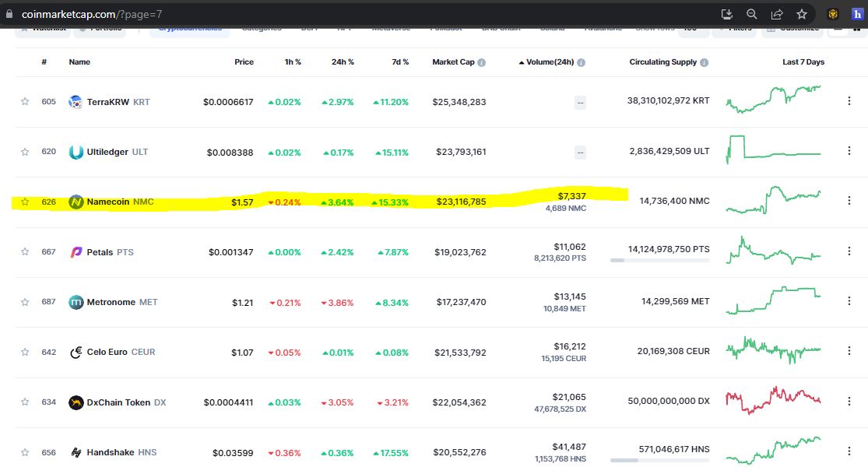
Task: Show the Market Cap info tooltip icon
Action: click(x=482, y=62)
